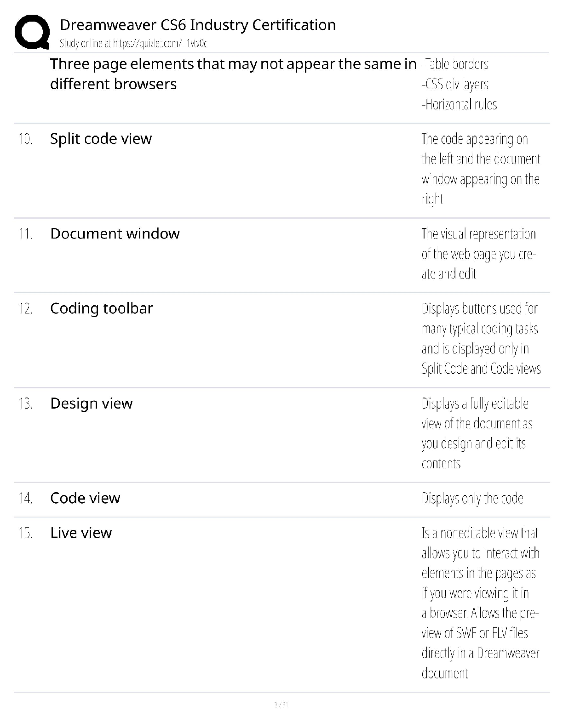Screen dimensions: 563x728
Task: Select the term Live view
Action: click(x=81, y=533)
